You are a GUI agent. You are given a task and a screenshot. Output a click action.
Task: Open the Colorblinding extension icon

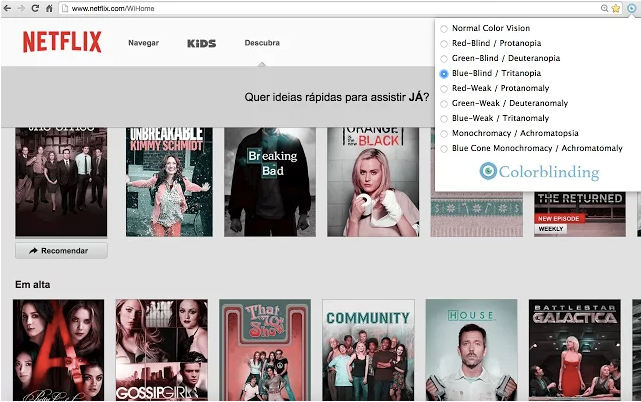632,8
